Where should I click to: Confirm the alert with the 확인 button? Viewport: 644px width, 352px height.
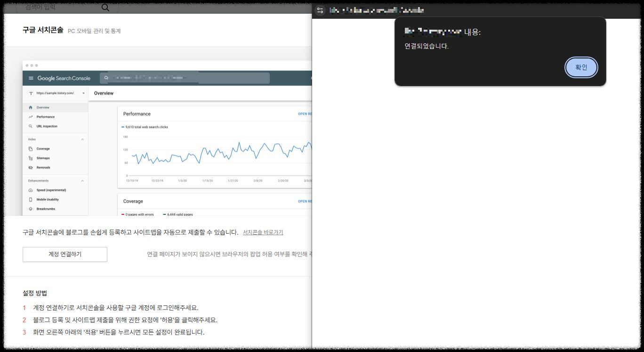click(581, 67)
